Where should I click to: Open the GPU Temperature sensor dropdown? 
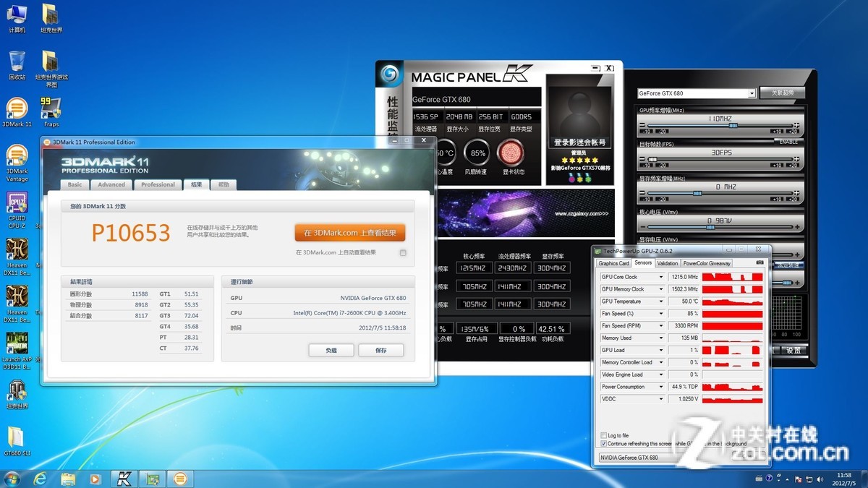(660, 301)
